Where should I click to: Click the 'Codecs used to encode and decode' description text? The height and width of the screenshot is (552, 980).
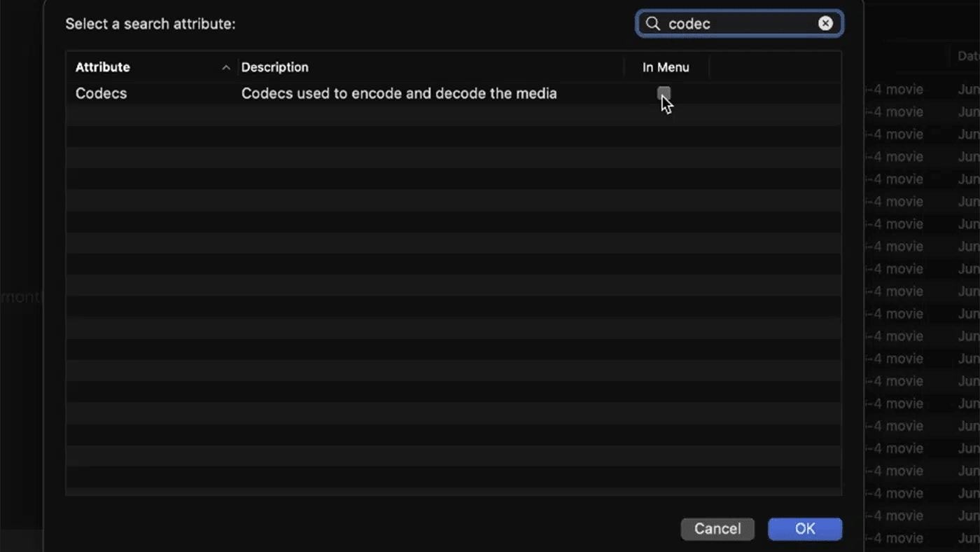pyautogui.click(x=398, y=93)
